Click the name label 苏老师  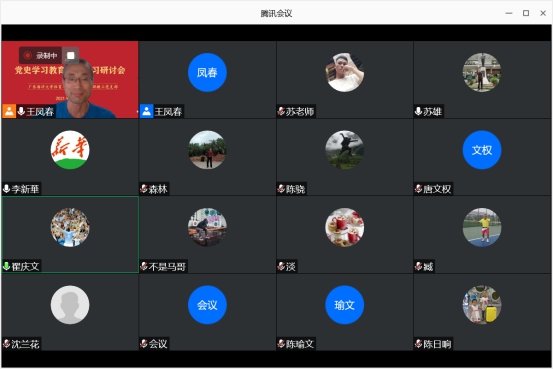[300, 112]
